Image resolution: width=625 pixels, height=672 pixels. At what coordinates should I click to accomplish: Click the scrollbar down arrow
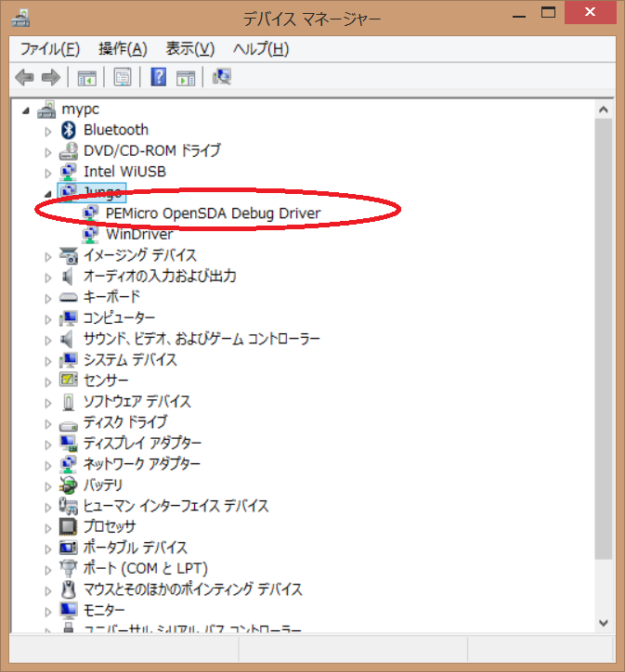click(x=604, y=623)
